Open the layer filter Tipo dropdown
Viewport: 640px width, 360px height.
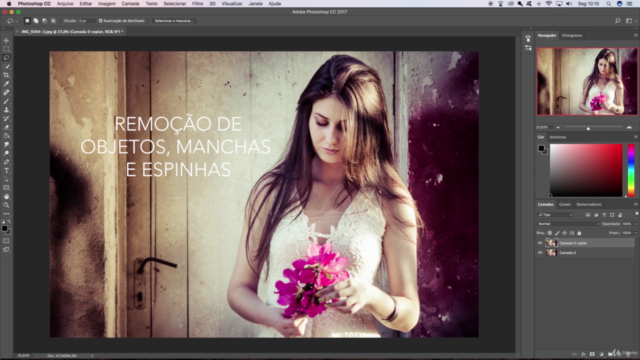point(555,215)
